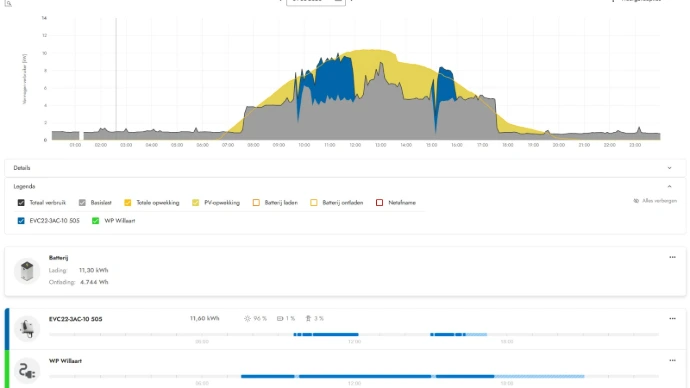Toggle the WP Willaart legend checkbox
This screenshot has width=690, height=388.
click(x=95, y=221)
